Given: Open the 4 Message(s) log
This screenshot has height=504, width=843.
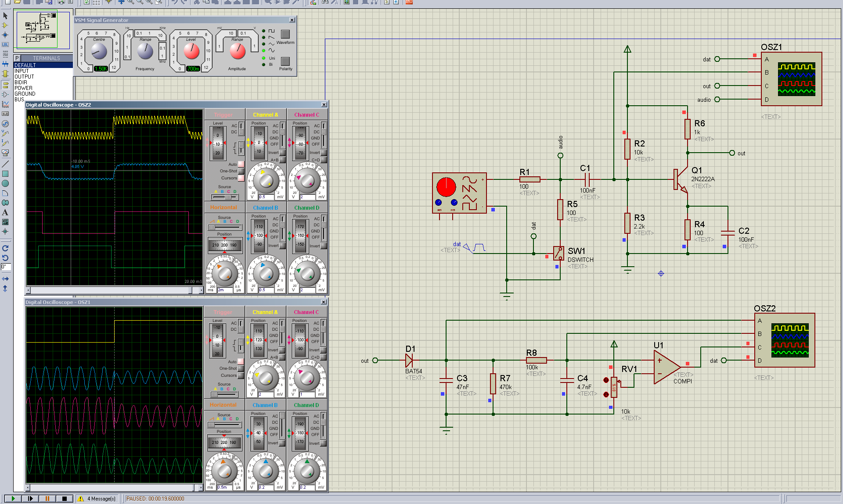Looking at the screenshot, I should pos(97,499).
